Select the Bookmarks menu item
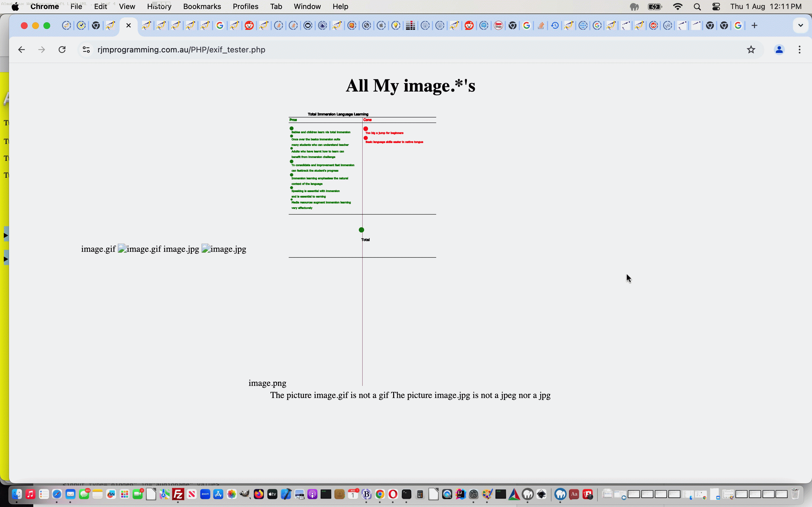 202,6
